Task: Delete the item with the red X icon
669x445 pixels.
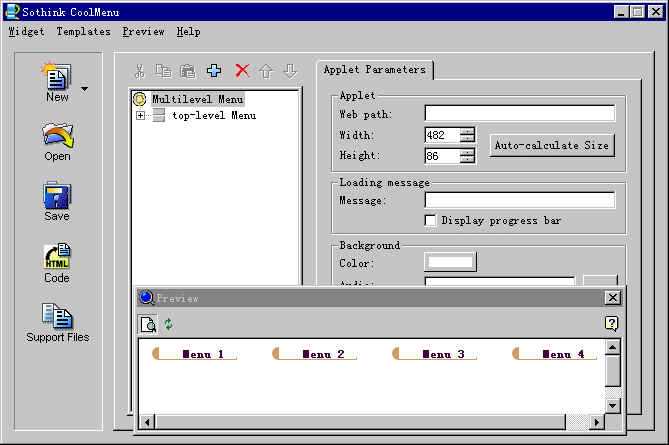Action: [x=242, y=70]
